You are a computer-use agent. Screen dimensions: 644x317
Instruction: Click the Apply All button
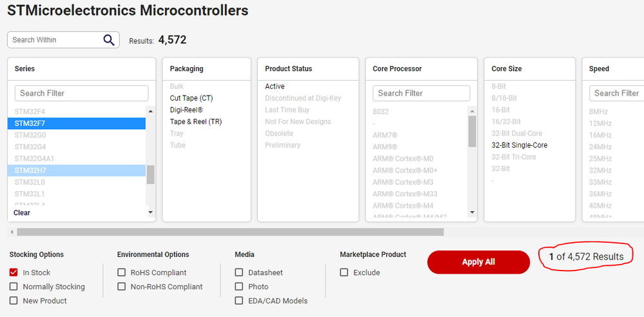(478, 262)
